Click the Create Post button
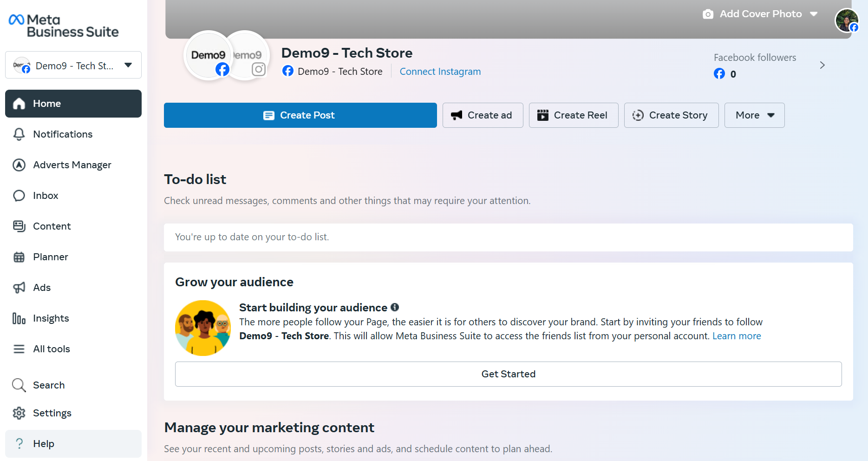This screenshot has height=461, width=868. pyautogui.click(x=300, y=115)
